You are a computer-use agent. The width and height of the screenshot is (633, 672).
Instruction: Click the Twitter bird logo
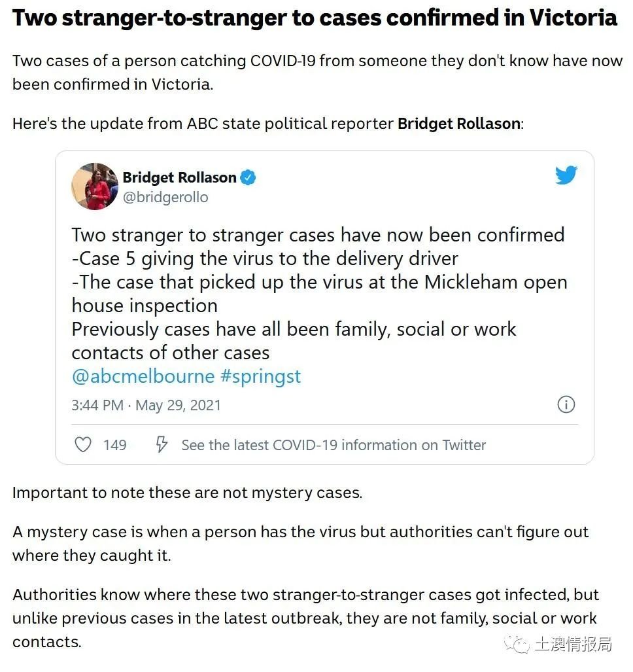(x=566, y=175)
